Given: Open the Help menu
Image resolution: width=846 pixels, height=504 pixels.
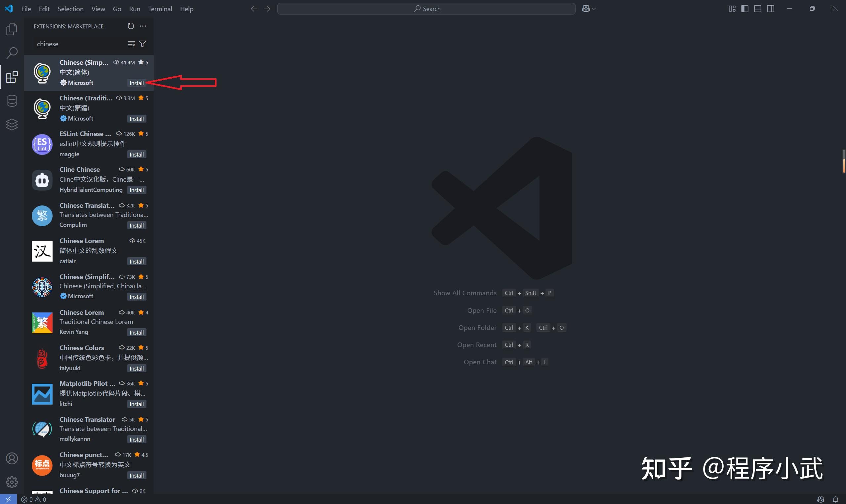Looking at the screenshot, I should pos(186,9).
